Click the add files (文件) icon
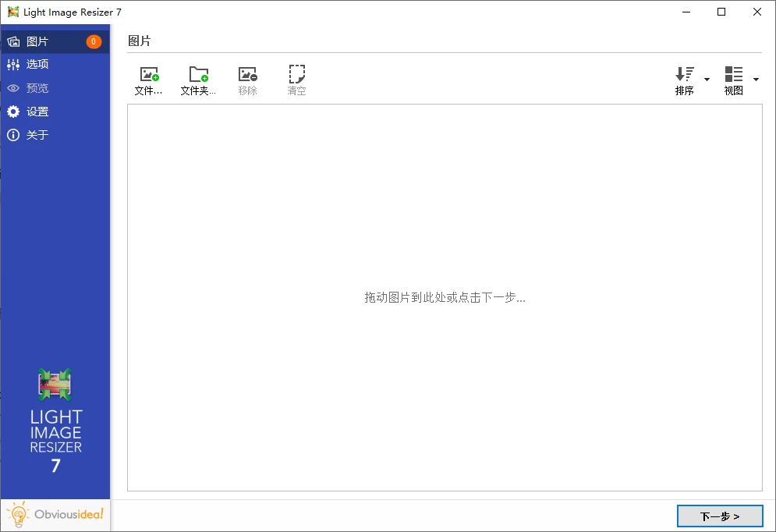 click(148, 75)
